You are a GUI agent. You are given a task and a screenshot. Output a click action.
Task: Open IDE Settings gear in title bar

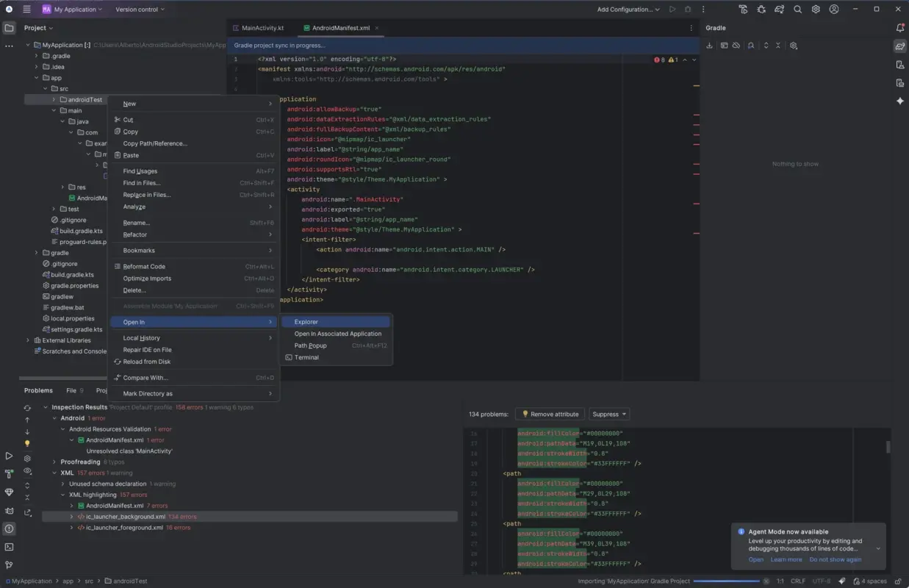click(x=816, y=9)
